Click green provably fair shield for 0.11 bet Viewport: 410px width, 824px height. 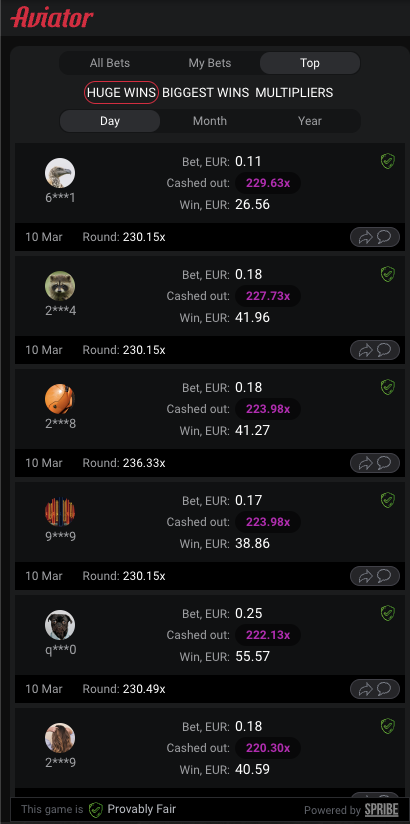pos(387,161)
